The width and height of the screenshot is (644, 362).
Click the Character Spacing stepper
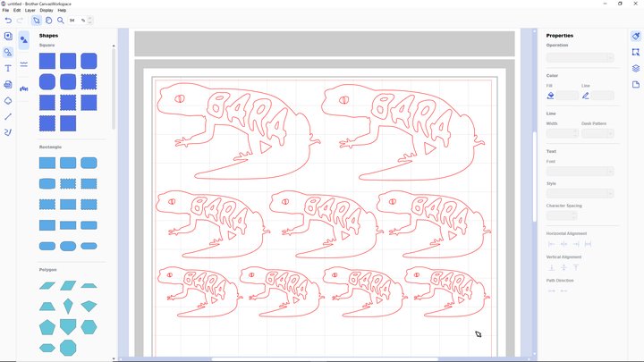click(x=562, y=215)
